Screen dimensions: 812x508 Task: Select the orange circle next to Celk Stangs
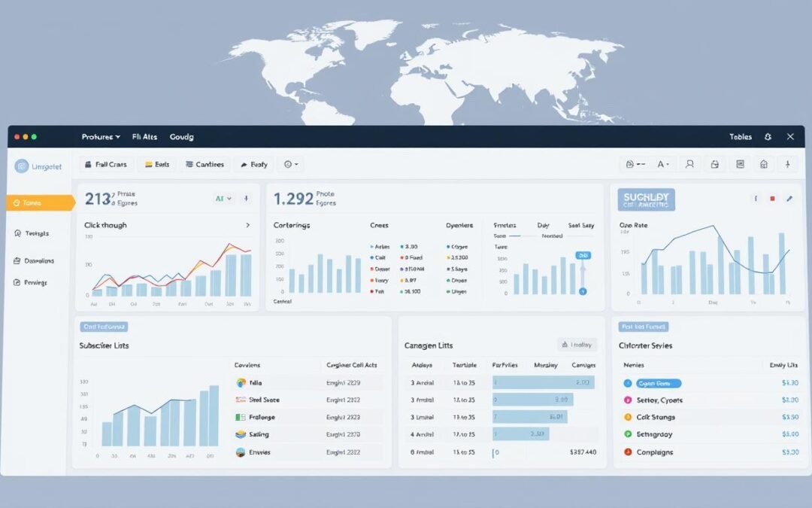629,417
